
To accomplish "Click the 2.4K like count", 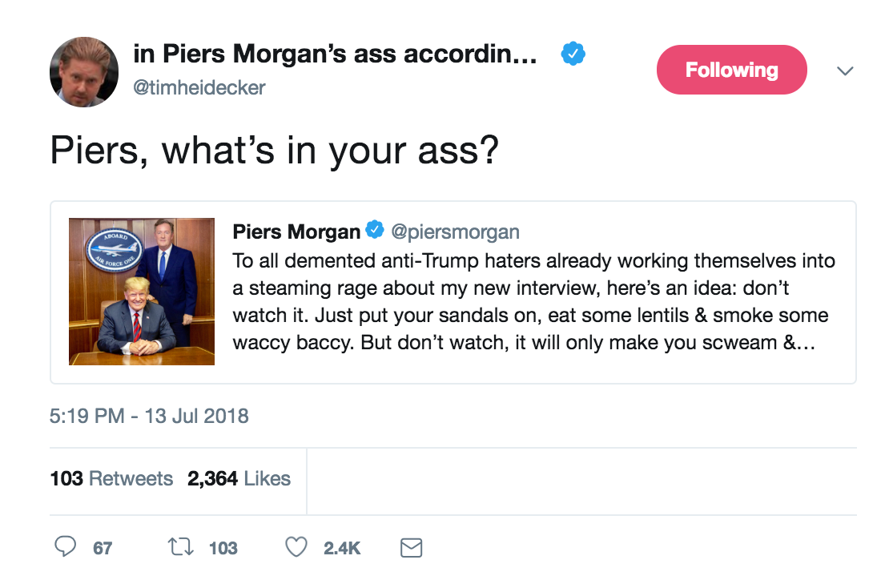I will (342, 548).
